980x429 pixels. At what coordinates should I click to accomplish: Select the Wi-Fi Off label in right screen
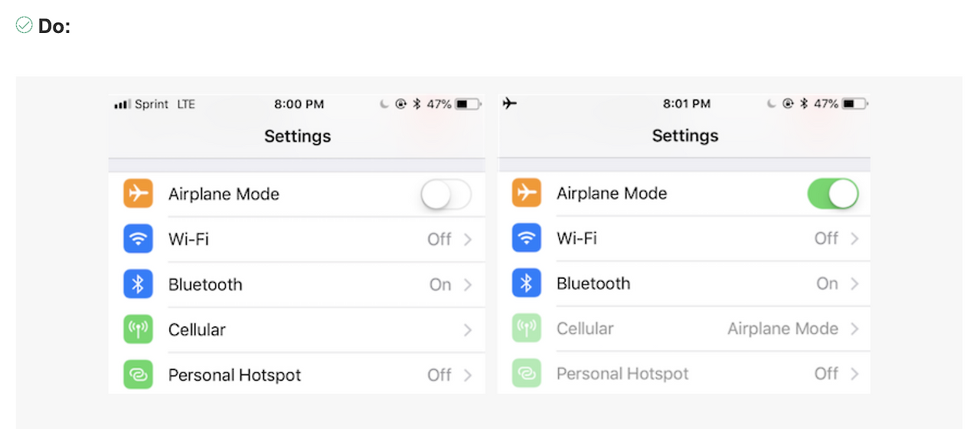(x=826, y=238)
